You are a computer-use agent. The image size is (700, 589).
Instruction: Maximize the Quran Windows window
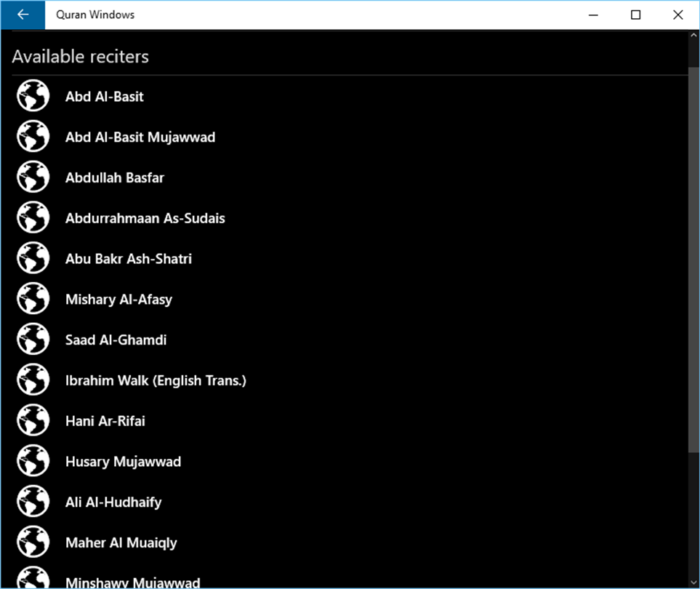point(636,15)
